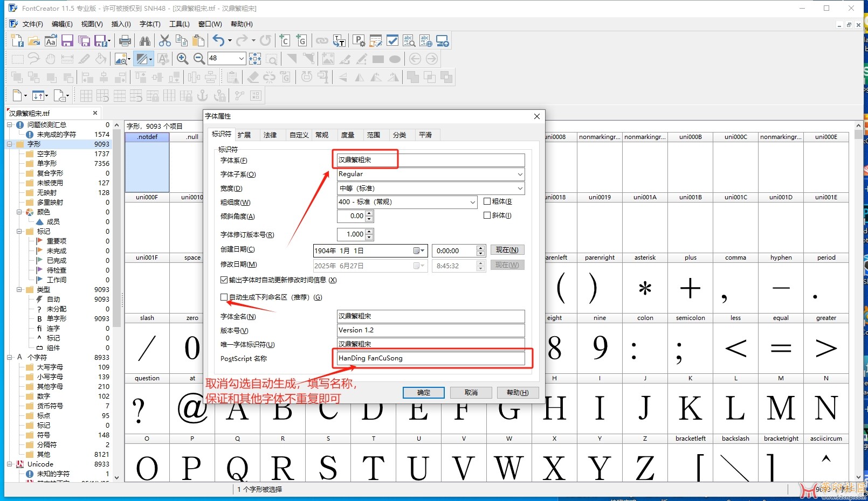Collapse the 类型 tree node

[x=19, y=289]
